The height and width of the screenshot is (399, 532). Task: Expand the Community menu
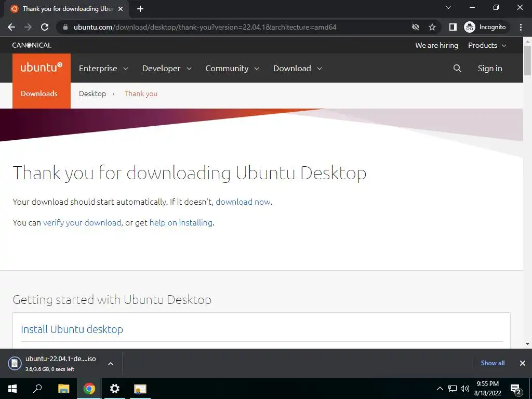pos(232,68)
